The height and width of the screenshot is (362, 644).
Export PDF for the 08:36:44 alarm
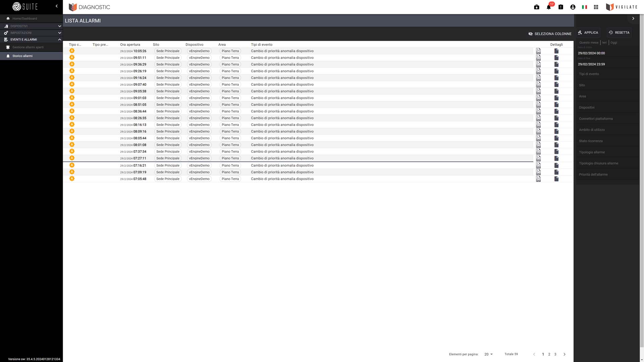point(538,111)
